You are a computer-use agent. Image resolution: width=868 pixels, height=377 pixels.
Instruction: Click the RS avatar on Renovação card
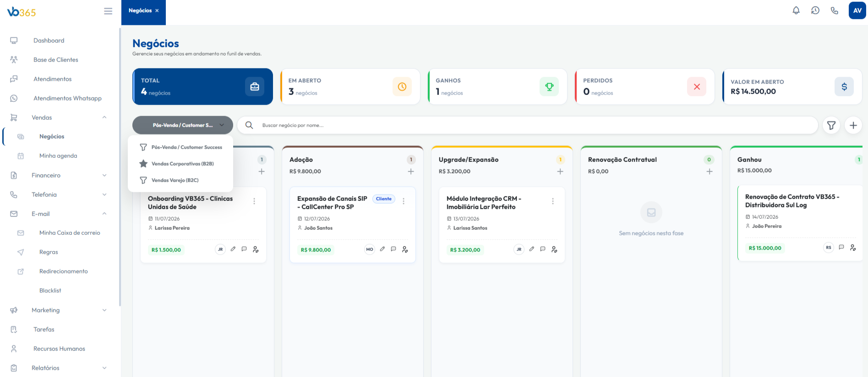pyautogui.click(x=829, y=248)
